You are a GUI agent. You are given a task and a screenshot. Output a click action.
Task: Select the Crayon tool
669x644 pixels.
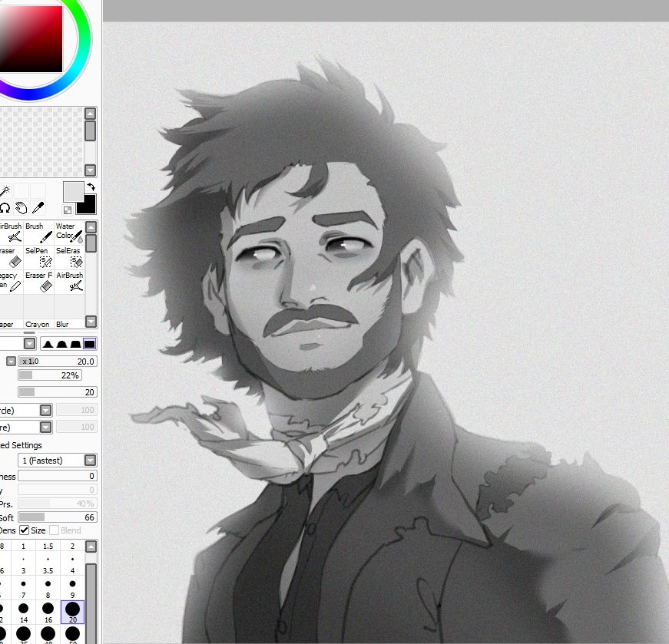(38, 324)
